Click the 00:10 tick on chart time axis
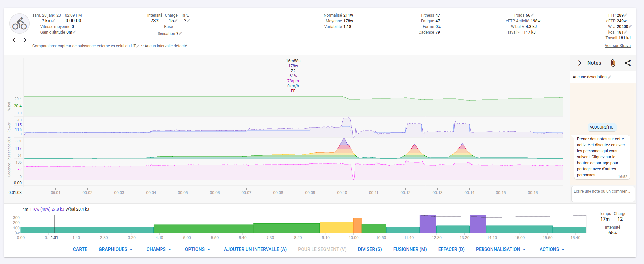Image resolution: width=644 pixels, height=264 pixels. pos(342,193)
